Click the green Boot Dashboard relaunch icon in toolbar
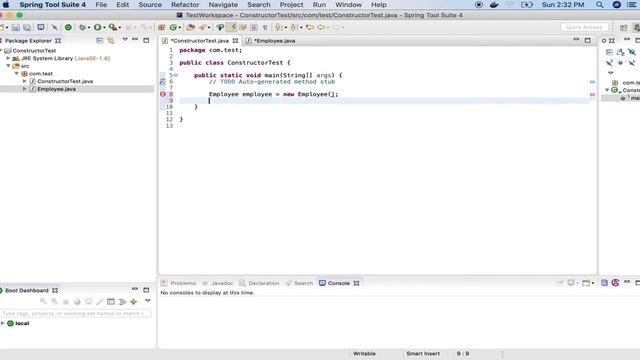The width and height of the screenshot is (640, 360). click(x=68, y=27)
